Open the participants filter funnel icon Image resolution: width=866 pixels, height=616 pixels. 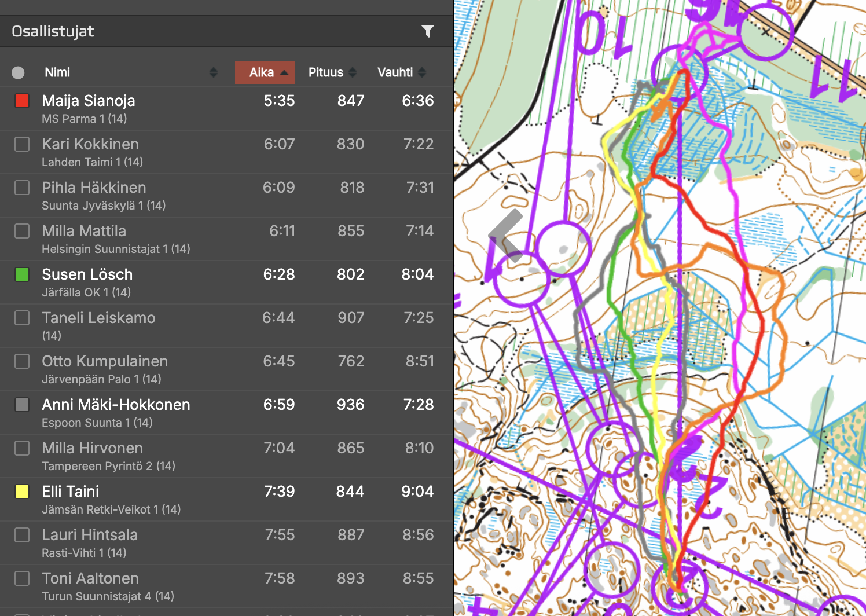point(427,31)
